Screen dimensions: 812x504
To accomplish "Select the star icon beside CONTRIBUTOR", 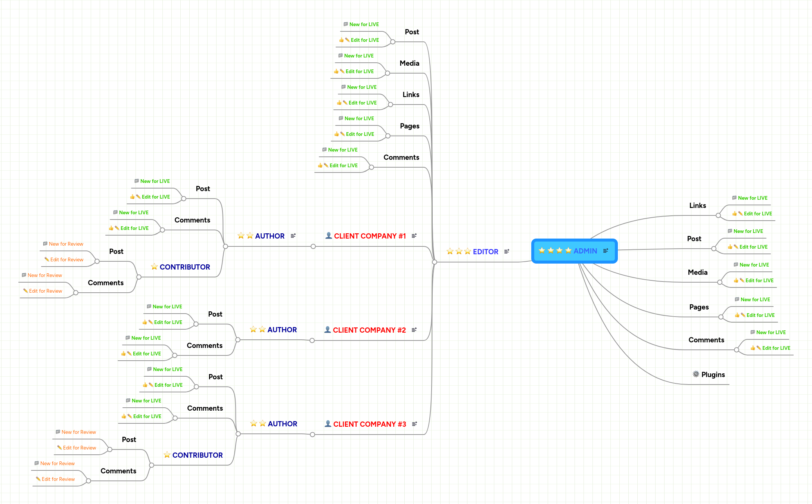I will (154, 267).
